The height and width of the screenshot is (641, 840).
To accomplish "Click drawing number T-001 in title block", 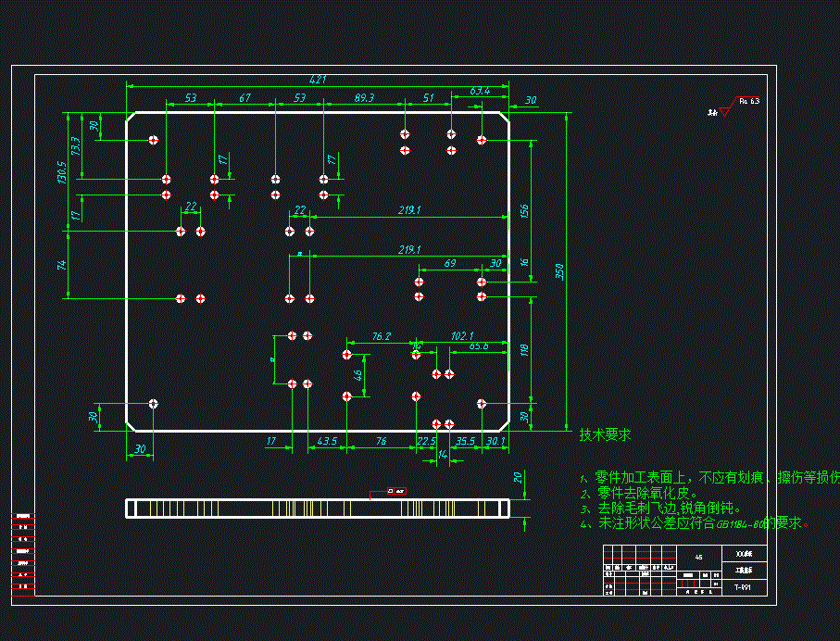I will 743,587.
